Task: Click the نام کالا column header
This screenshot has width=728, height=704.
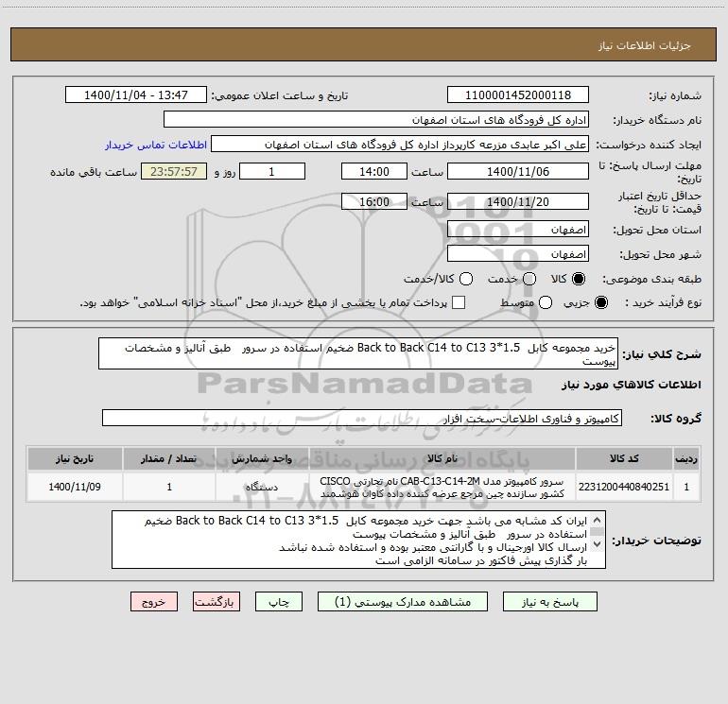Action: (x=442, y=458)
